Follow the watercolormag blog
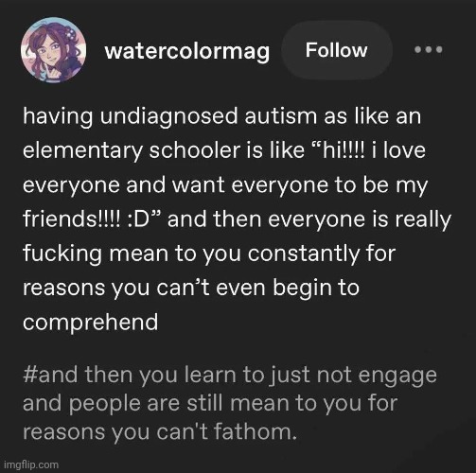This screenshot has height=473, width=476. coord(337,50)
